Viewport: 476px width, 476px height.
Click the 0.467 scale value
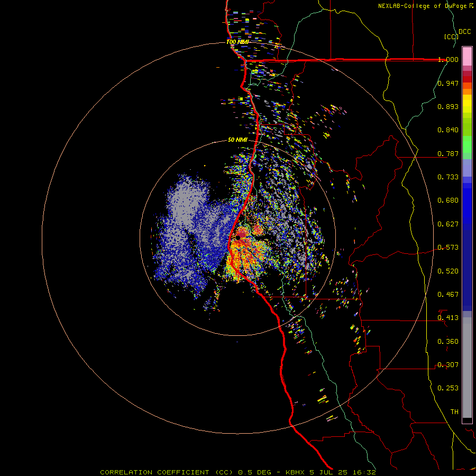point(448,295)
